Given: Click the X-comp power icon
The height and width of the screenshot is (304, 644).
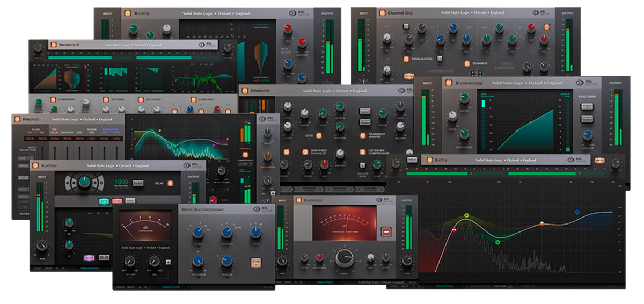Looking at the screenshot, I should coord(127,13).
